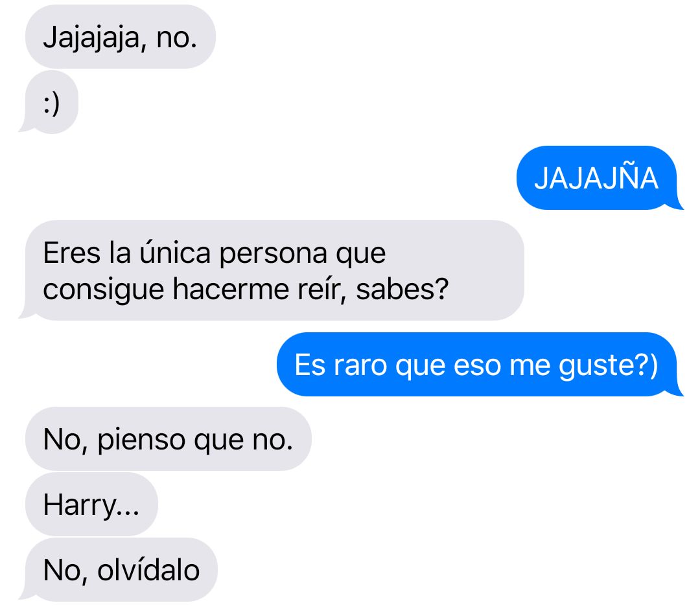This screenshot has height=614, width=700.
Task: Select the 'No, olvídalo' message bubble
Action: [x=120, y=569]
